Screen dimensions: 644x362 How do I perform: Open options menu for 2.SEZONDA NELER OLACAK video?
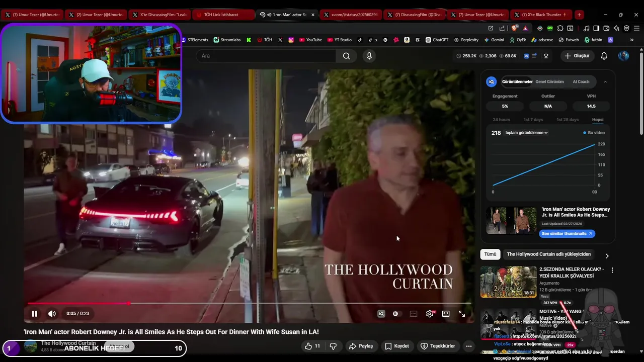point(612,270)
